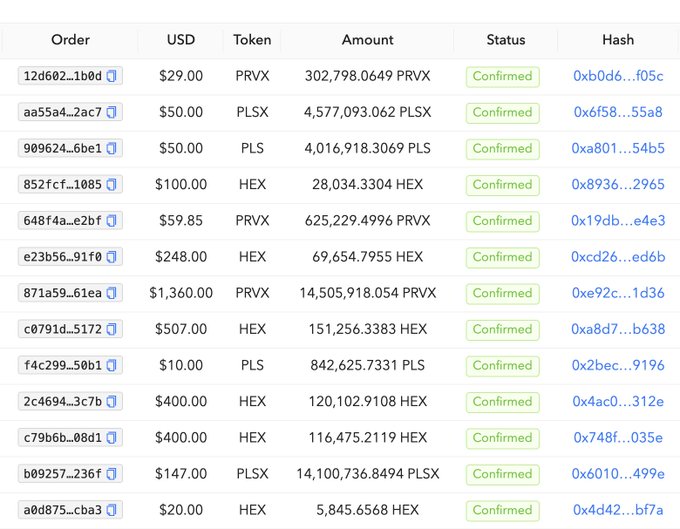Select the $248.00 USD value
680x529 pixels.
click(181, 257)
